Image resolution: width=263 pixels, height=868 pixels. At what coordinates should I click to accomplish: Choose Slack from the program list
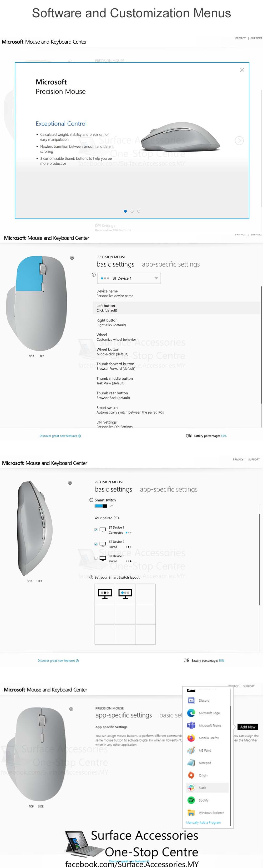pos(202,788)
